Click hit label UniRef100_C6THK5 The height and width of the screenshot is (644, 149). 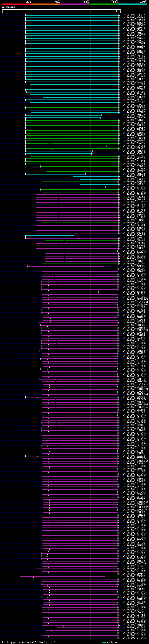tap(133, 177)
